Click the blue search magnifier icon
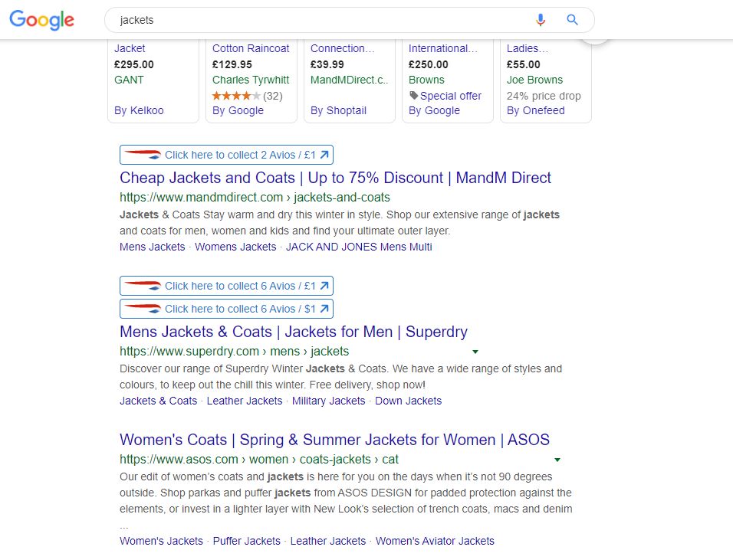This screenshot has height=560, width=733. coord(572,20)
